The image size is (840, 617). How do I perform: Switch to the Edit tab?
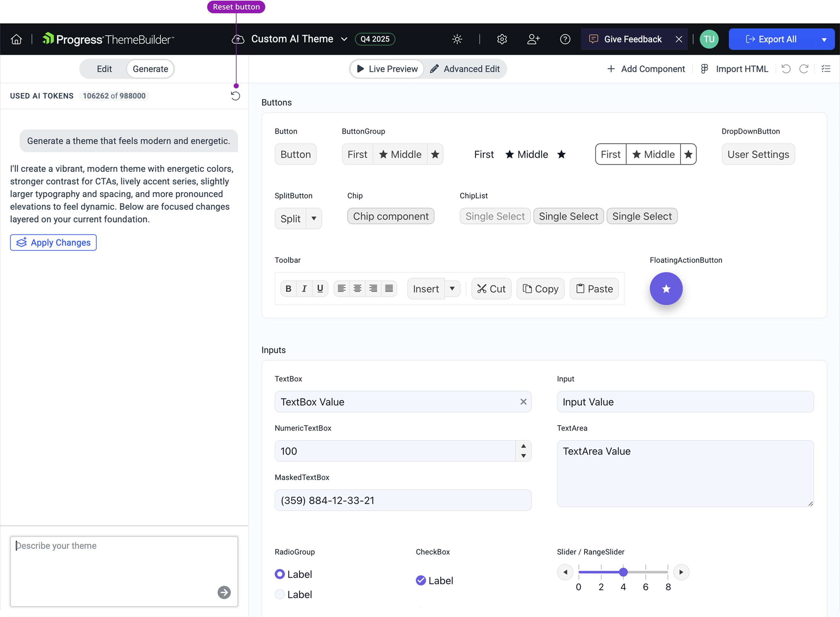[104, 69]
